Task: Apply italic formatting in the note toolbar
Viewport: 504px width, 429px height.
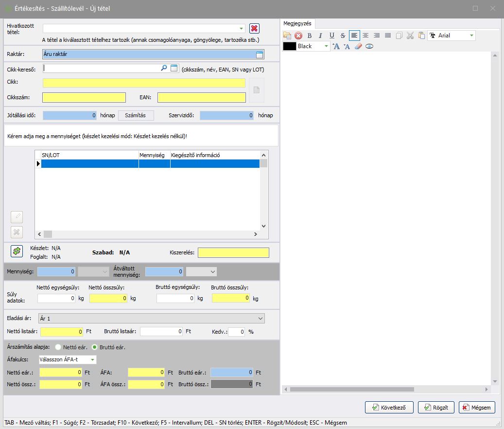Action: (320, 36)
